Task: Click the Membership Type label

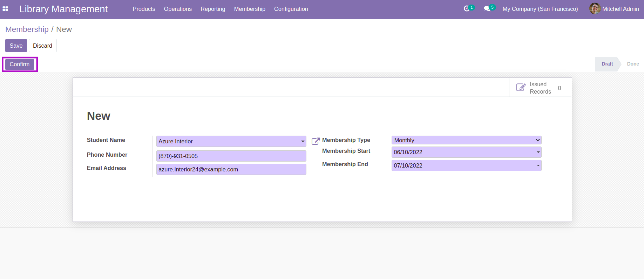Action: click(x=346, y=140)
